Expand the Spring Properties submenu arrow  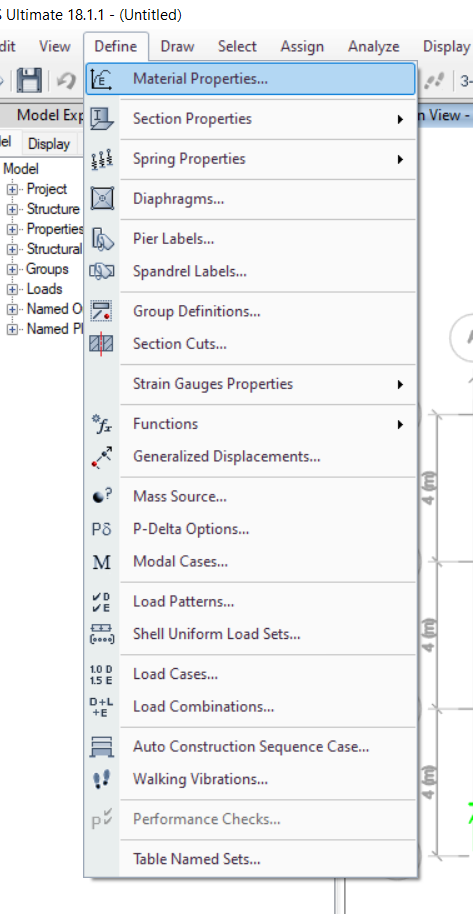click(400, 159)
